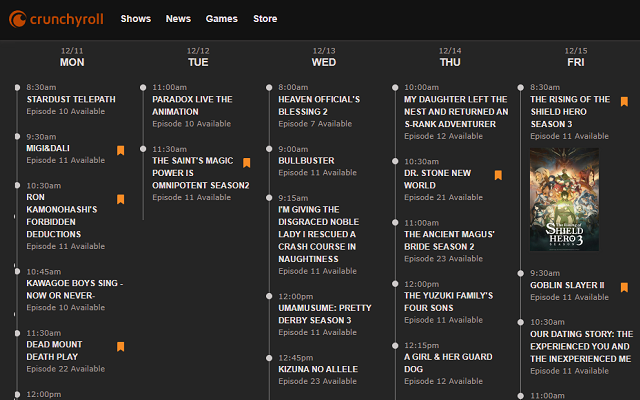Click Episode 23 Available under Ancient Magus' Bride

443,258
